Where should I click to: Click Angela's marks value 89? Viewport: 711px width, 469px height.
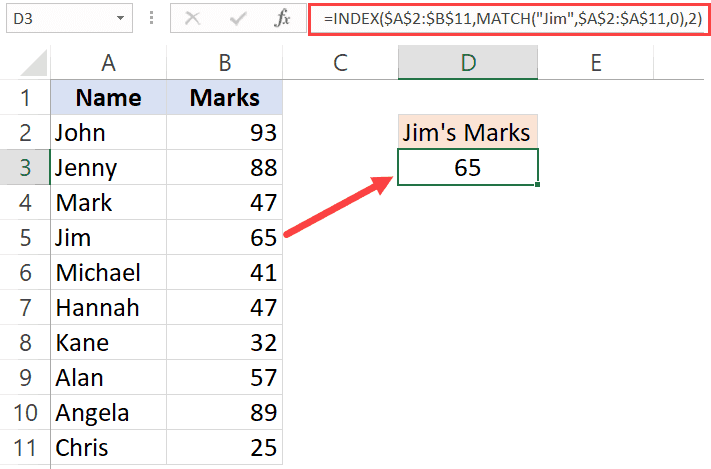coord(224,412)
